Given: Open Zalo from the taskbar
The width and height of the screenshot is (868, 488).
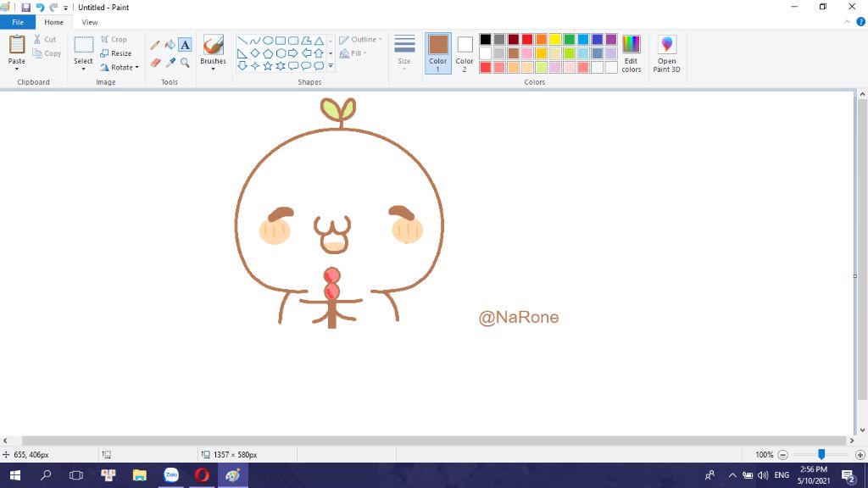Looking at the screenshot, I should [x=171, y=475].
